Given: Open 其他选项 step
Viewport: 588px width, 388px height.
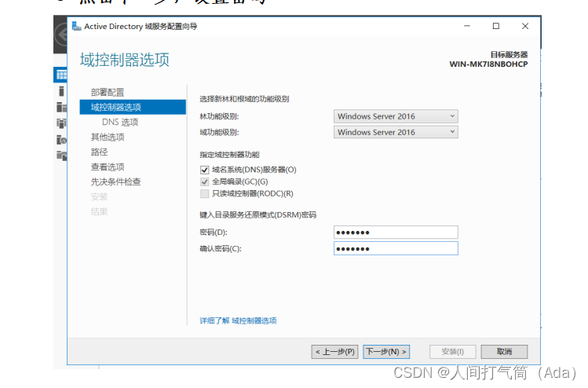Looking at the screenshot, I should pyautogui.click(x=108, y=137).
